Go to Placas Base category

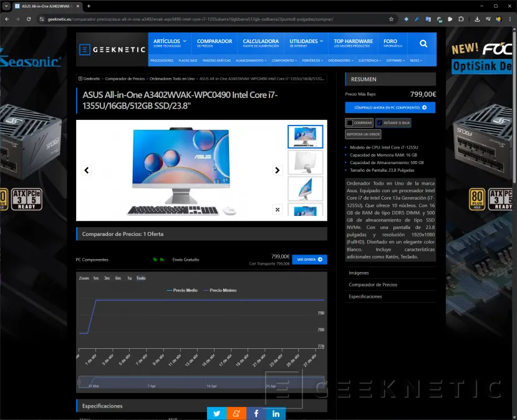pyautogui.click(x=188, y=61)
